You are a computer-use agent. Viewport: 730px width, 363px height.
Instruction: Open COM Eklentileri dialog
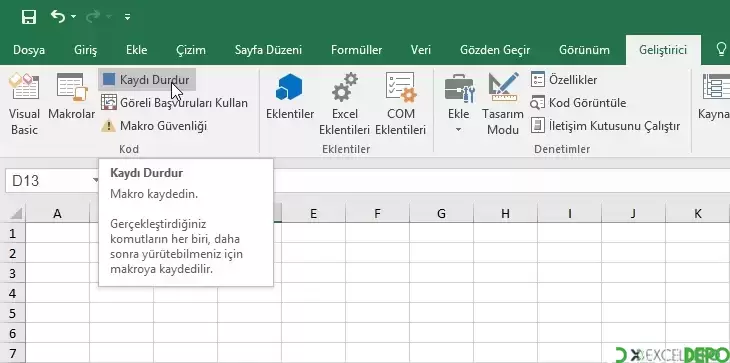(x=400, y=104)
